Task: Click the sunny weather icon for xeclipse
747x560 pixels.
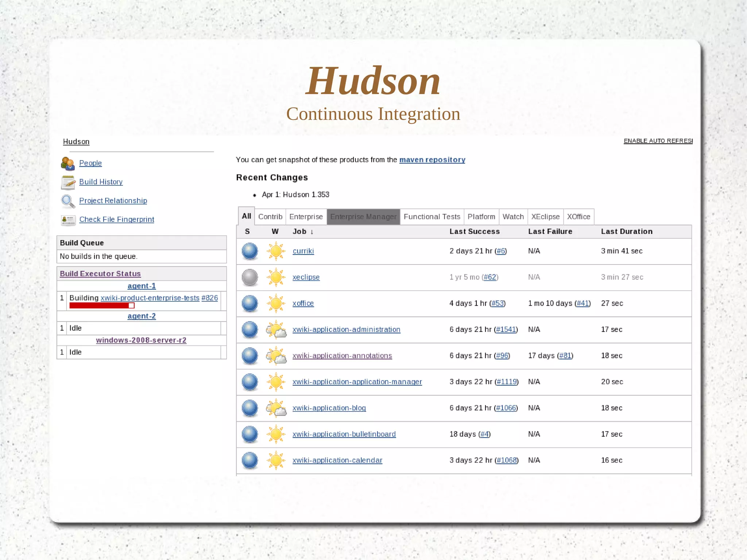Action: [x=276, y=278]
